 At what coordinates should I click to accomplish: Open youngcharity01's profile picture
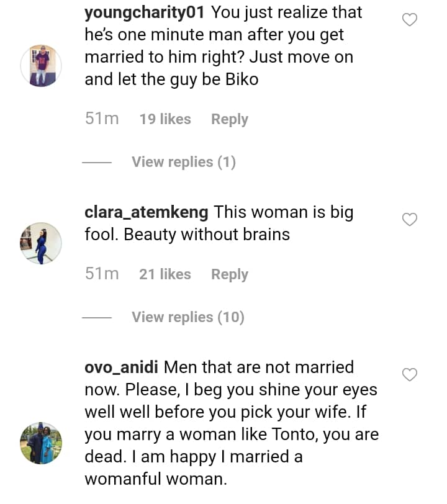coord(42,65)
